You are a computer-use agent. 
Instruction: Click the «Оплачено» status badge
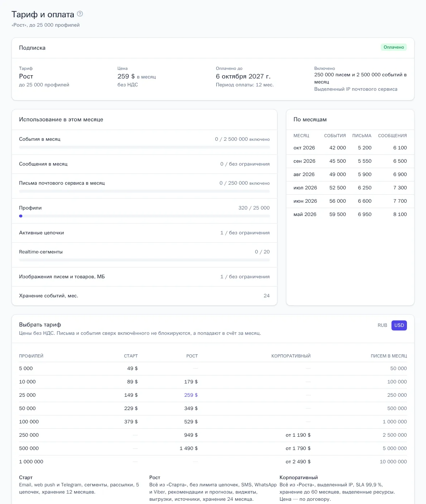(394, 47)
